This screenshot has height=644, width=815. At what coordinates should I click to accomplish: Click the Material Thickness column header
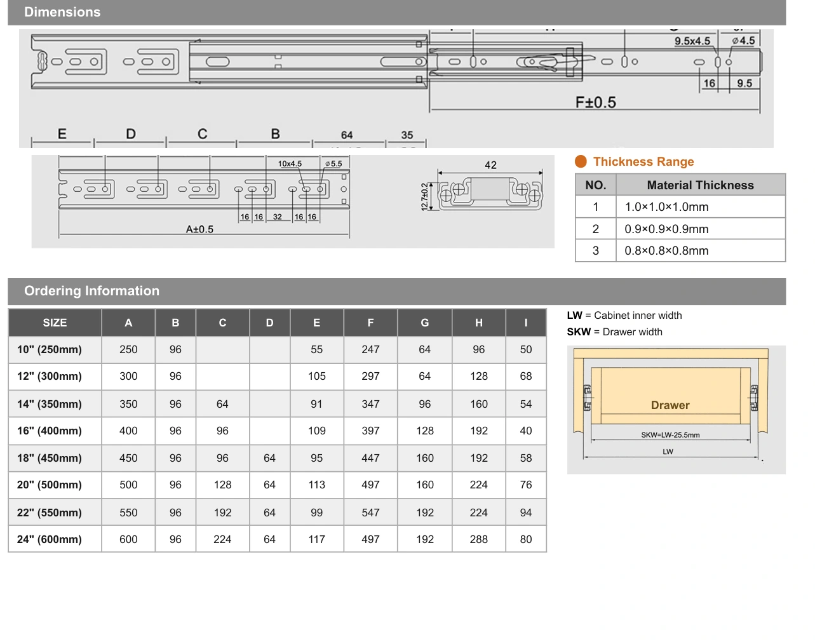(700, 185)
